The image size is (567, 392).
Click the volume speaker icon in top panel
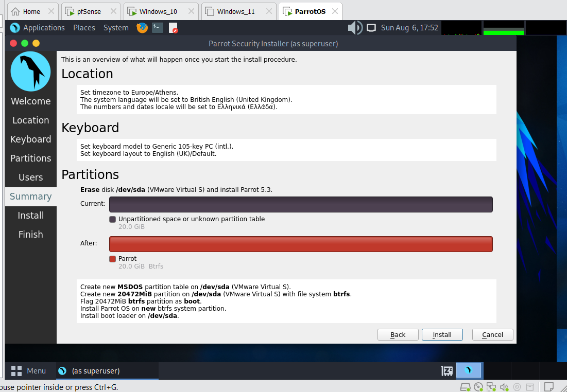point(355,28)
